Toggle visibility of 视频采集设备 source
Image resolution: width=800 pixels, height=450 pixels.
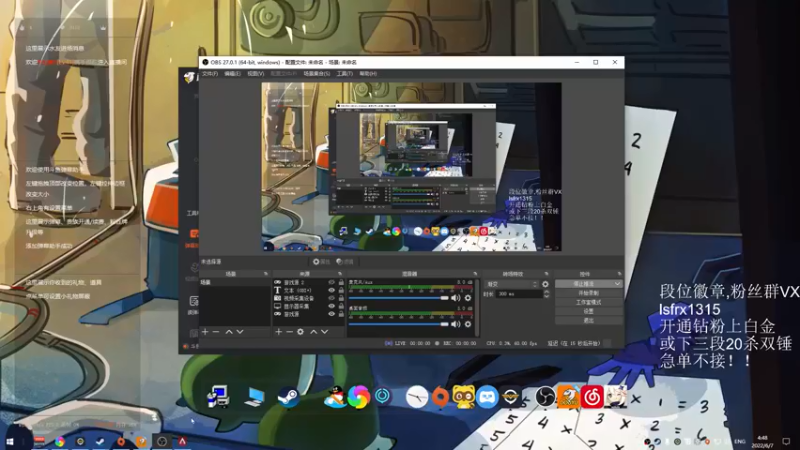(332, 298)
